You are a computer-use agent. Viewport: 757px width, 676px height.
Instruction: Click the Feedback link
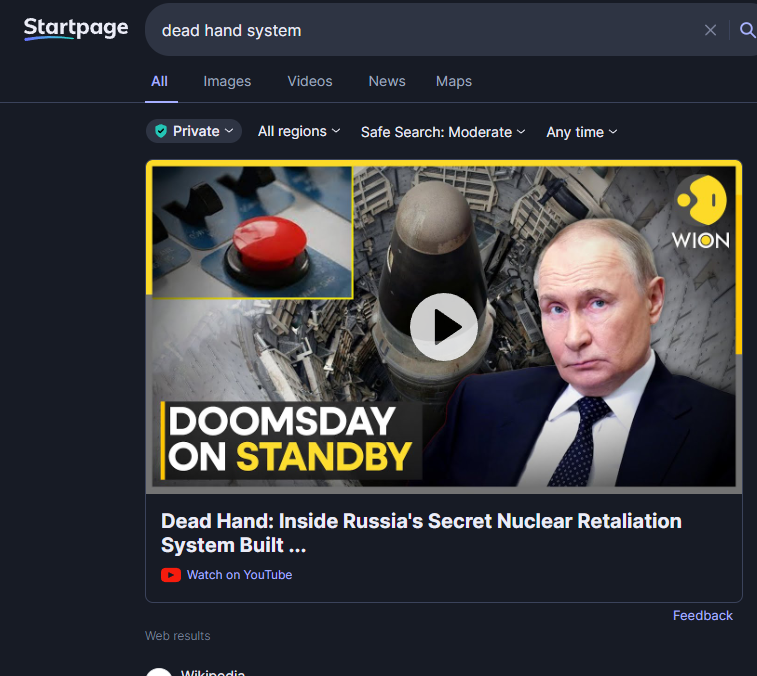tap(702, 615)
